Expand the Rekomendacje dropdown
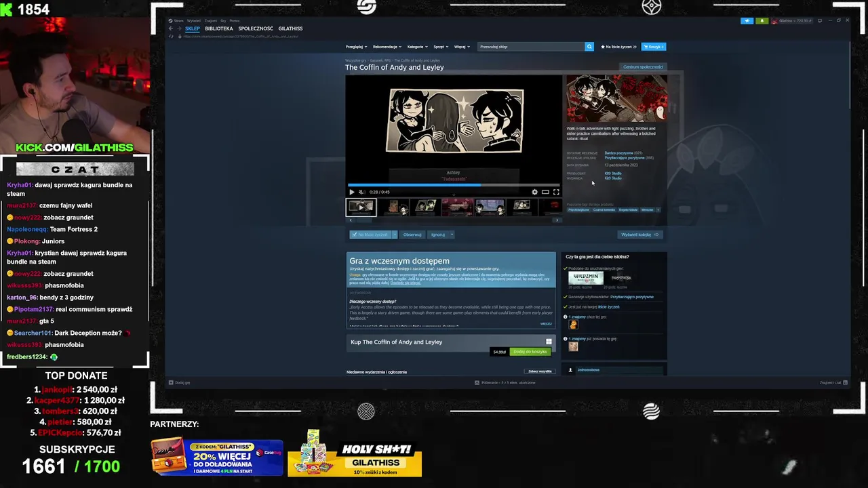Viewport: 868px width, 488px height. pos(387,47)
